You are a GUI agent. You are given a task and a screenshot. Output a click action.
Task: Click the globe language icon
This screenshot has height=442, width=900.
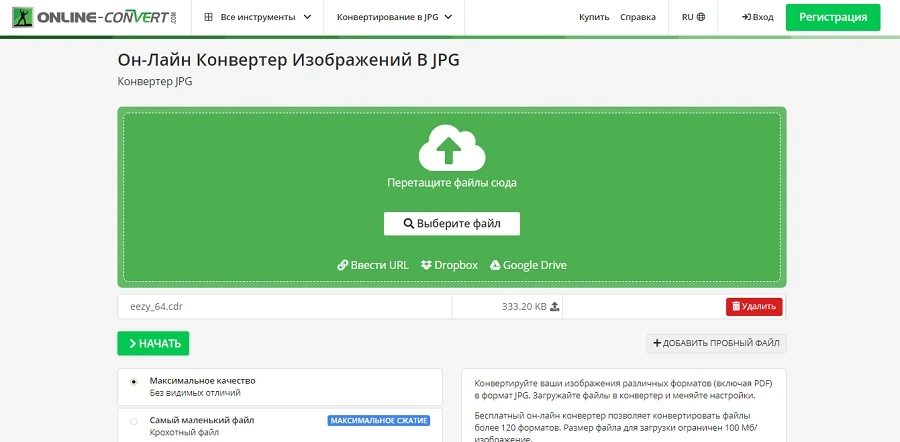701,17
